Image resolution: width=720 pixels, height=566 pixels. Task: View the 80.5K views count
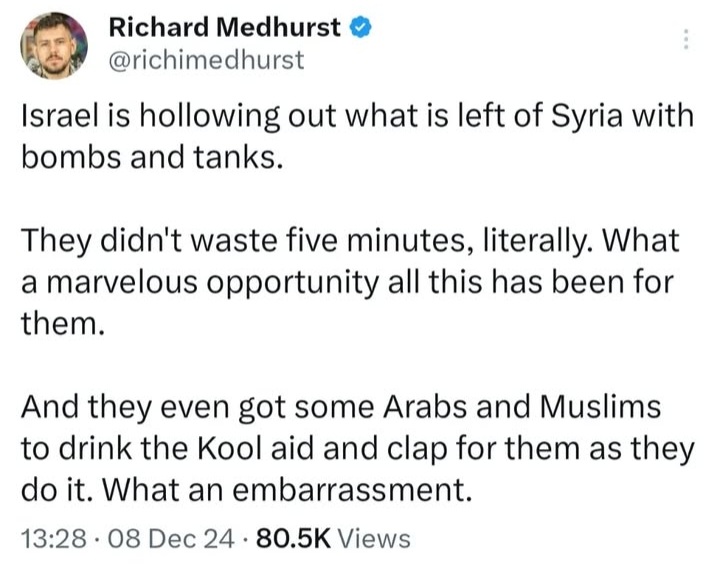click(x=293, y=538)
